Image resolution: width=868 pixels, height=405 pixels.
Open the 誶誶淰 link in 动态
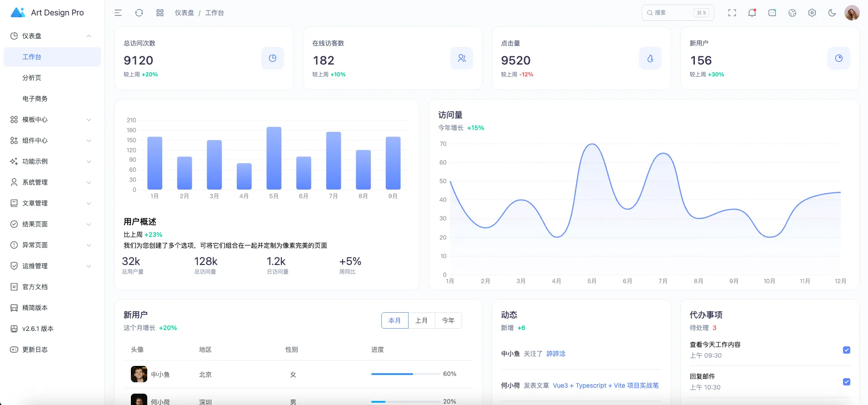pyautogui.click(x=556, y=354)
